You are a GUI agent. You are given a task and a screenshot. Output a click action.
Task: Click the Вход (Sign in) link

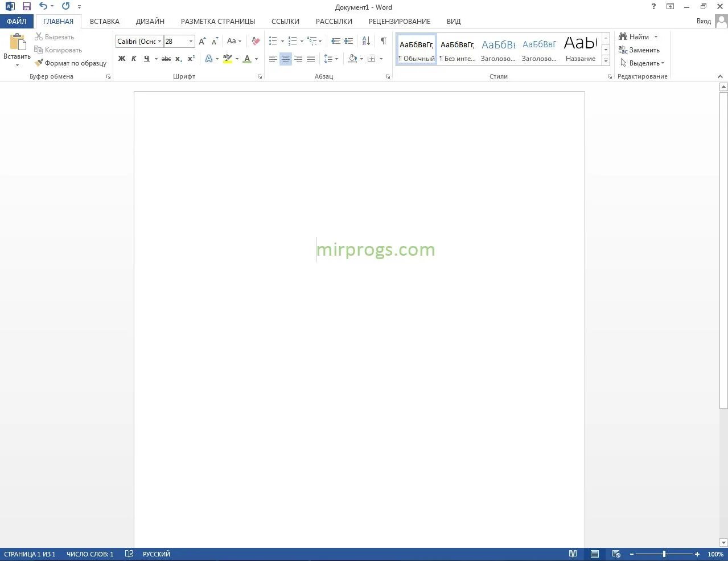coord(704,21)
